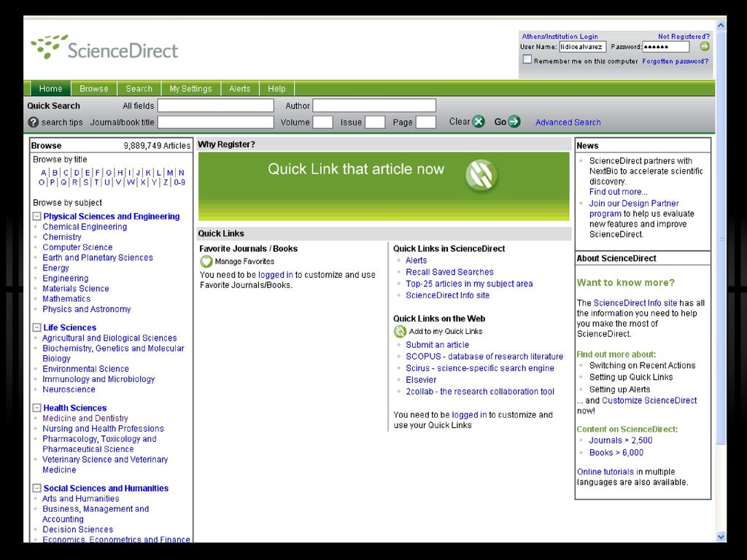The image size is (747, 560).
Task: Click the Journal/book title field
Action: tap(216, 122)
